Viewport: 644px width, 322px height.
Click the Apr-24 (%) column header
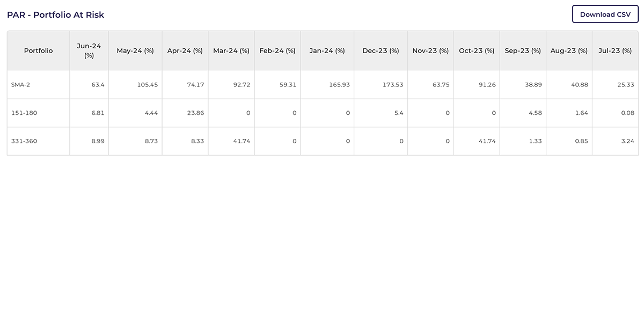185,50
